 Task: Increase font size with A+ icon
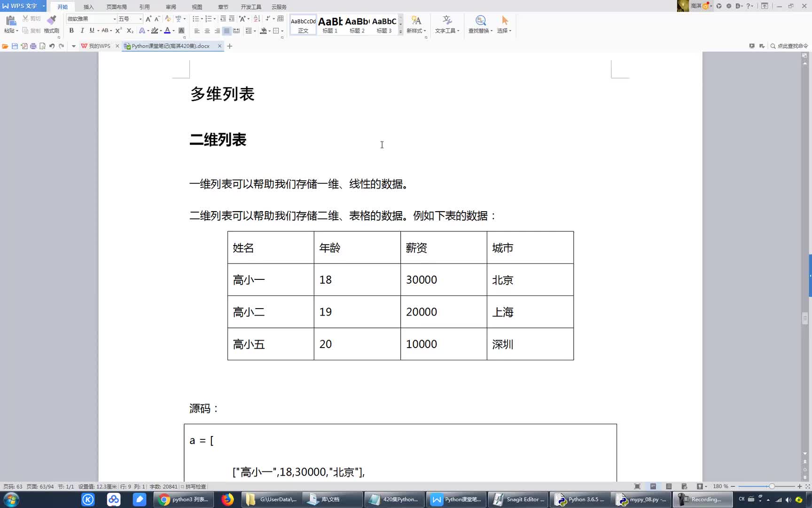(x=148, y=19)
